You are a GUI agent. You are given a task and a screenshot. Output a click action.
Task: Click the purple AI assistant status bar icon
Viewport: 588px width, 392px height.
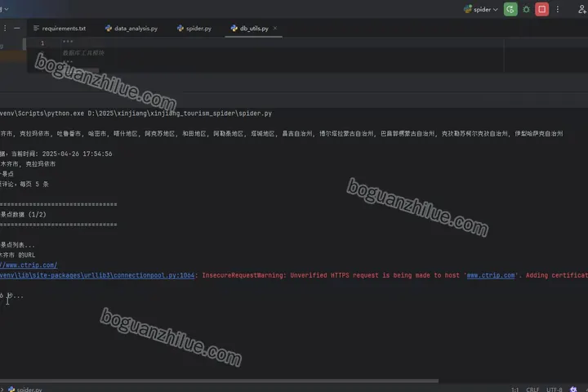coord(573,390)
